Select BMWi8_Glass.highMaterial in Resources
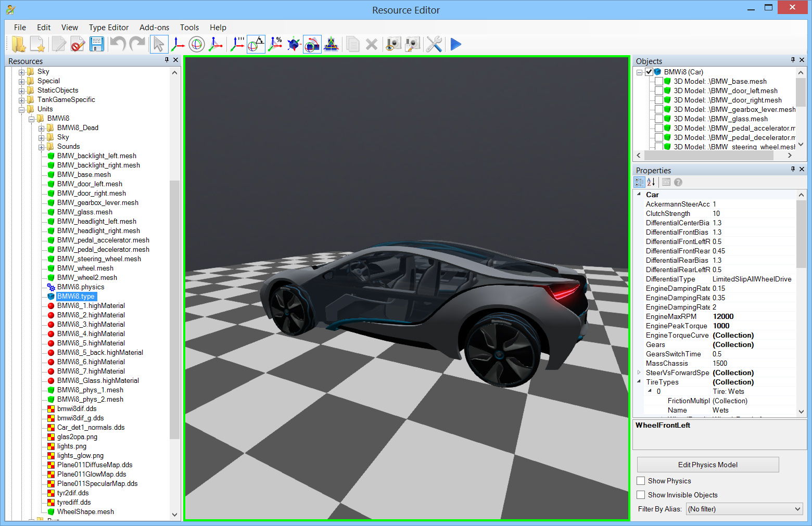Screen dimensions: 812x526 click(98, 380)
